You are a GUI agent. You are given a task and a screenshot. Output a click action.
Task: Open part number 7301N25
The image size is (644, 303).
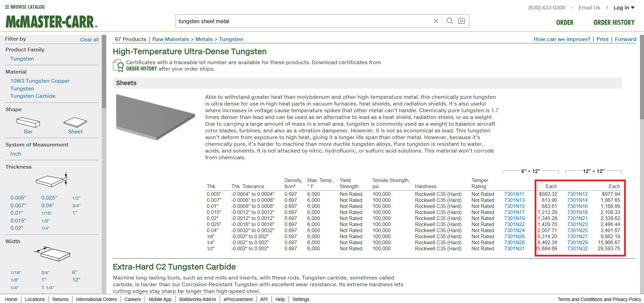578,230
